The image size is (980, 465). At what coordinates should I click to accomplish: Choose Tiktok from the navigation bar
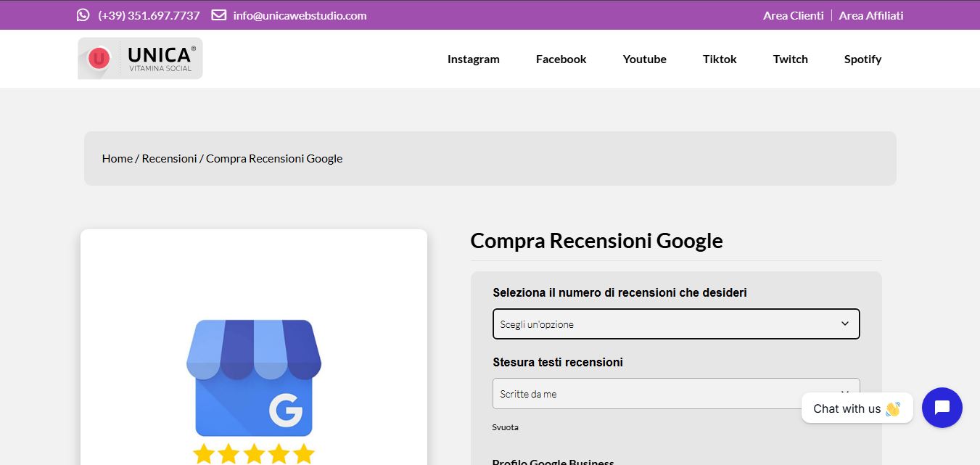click(720, 59)
